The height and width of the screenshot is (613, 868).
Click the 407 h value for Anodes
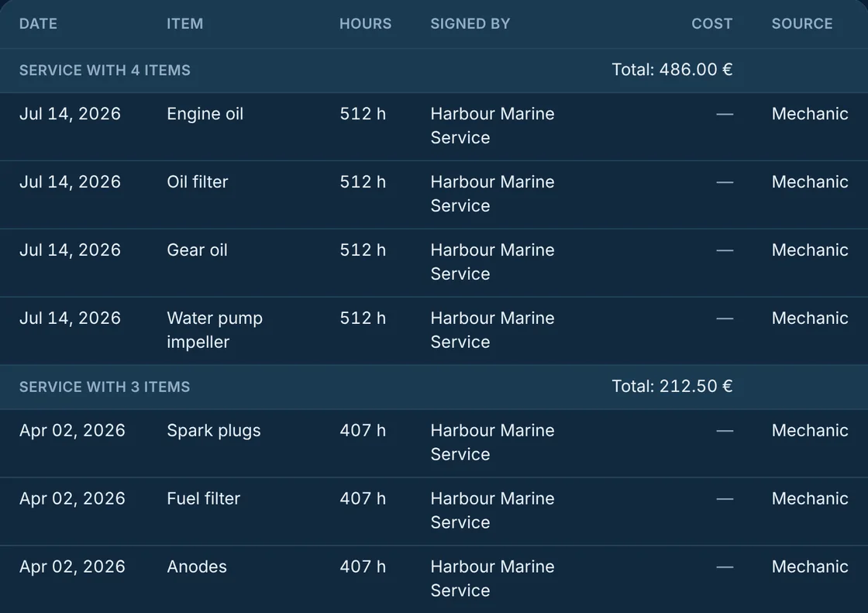point(363,567)
